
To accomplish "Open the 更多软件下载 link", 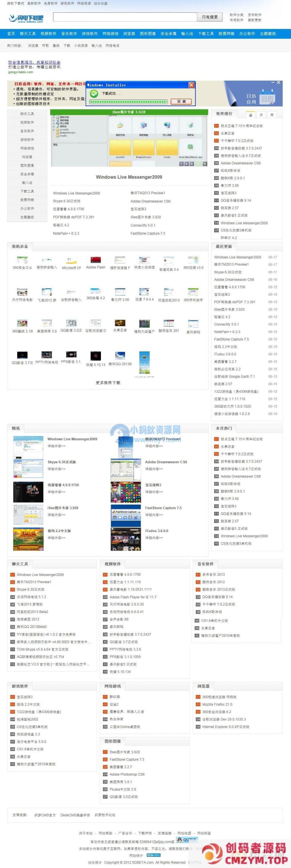I will pyautogui.click(x=108, y=382).
